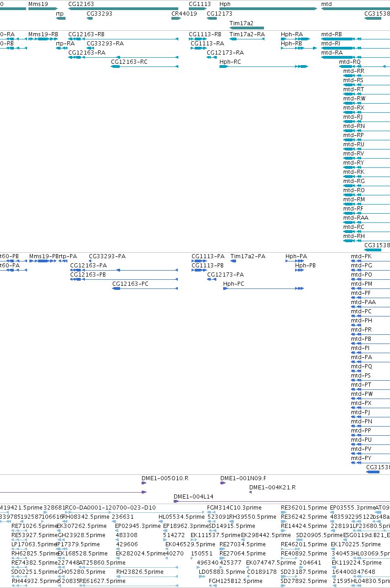Click the DME1-005O10.R clone label
The image size is (390, 588).
(x=165, y=478)
